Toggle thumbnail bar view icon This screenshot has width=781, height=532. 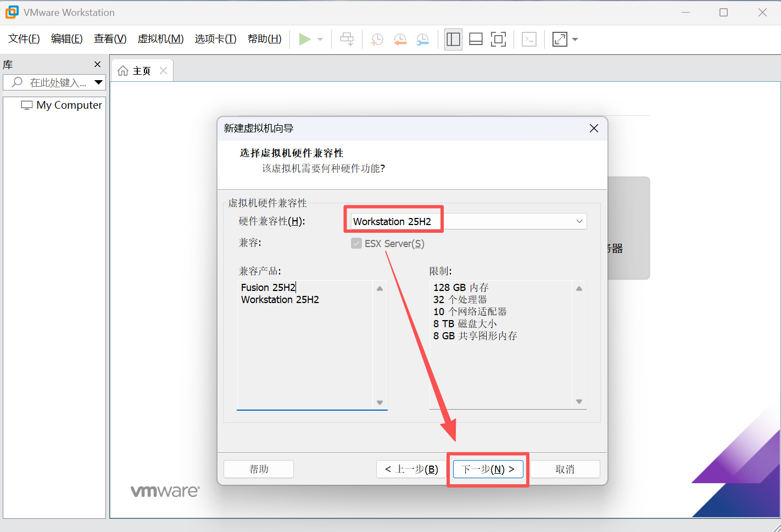476,39
